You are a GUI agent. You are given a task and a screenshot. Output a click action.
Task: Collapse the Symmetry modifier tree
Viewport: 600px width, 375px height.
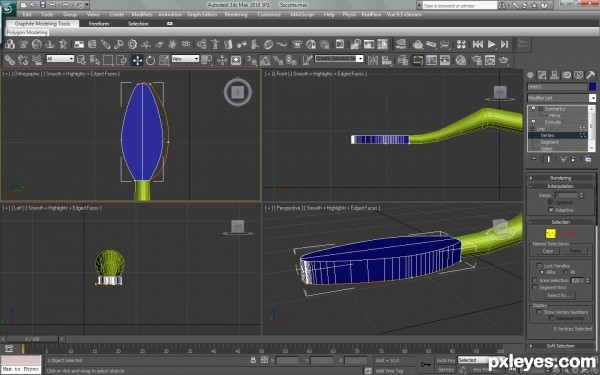(x=540, y=109)
